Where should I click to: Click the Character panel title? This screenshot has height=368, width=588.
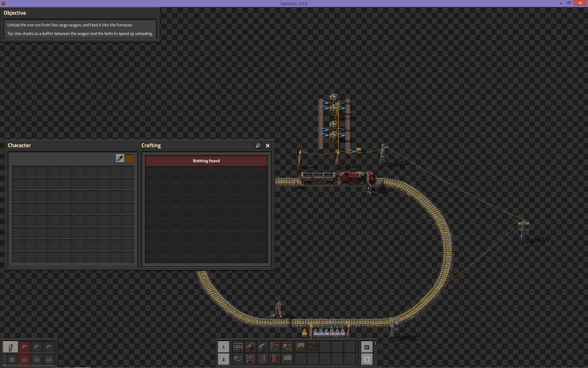click(x=19, y=145)
